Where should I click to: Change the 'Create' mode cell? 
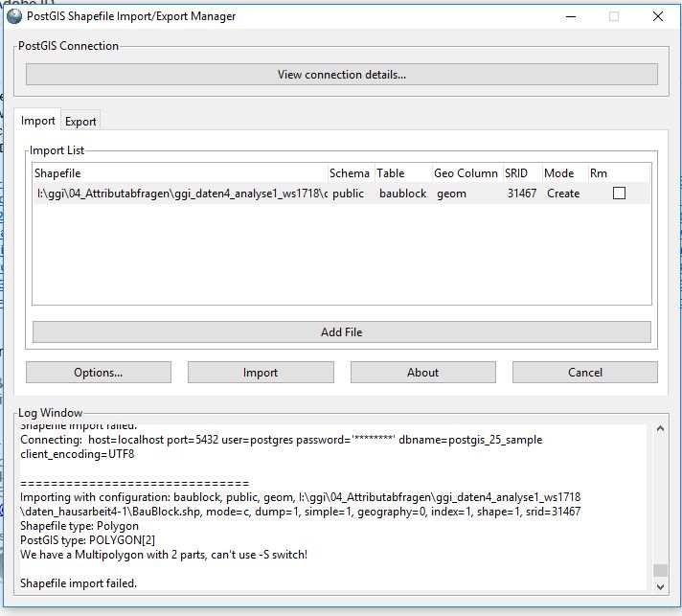563,194
